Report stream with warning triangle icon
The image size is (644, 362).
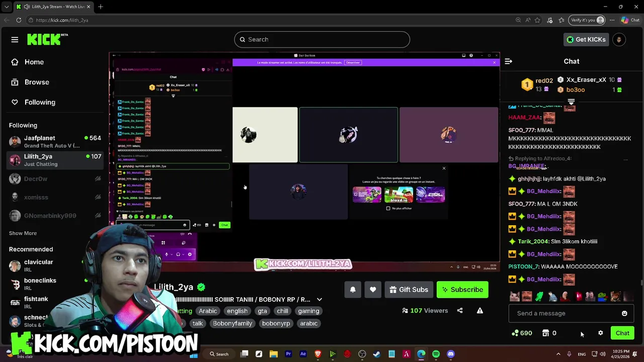tap(480, 311)
